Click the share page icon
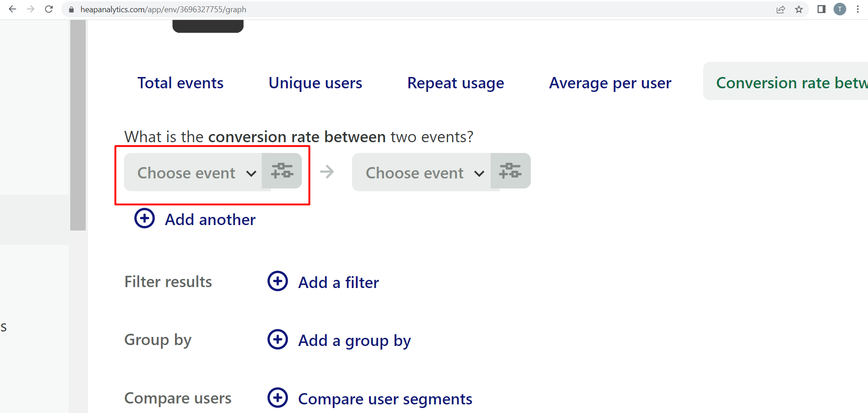868x413 pixels. pos(781,10)
